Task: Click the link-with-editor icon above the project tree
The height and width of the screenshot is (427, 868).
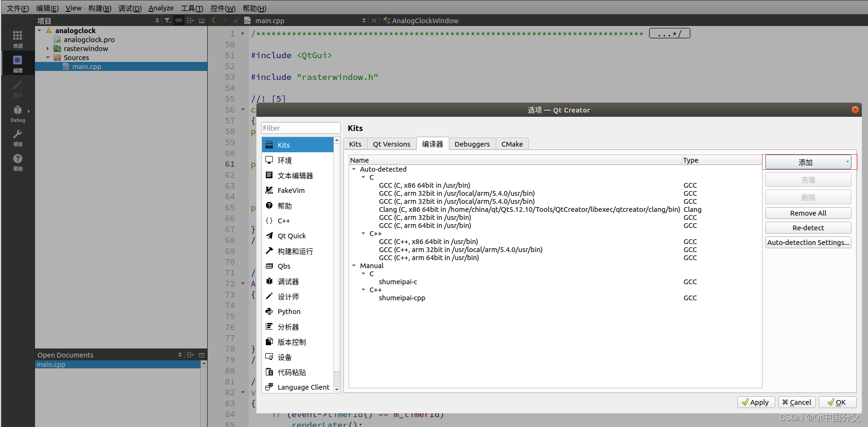Action: [178, 20]
